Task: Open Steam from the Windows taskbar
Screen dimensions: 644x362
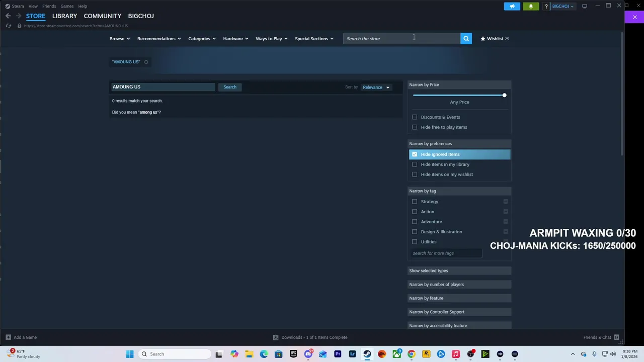Action: coord(367,354)
